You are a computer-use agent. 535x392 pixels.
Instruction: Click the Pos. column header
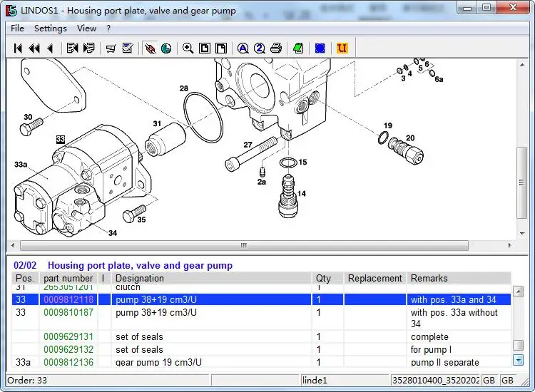pyautogui.click(x=25, y=278)
